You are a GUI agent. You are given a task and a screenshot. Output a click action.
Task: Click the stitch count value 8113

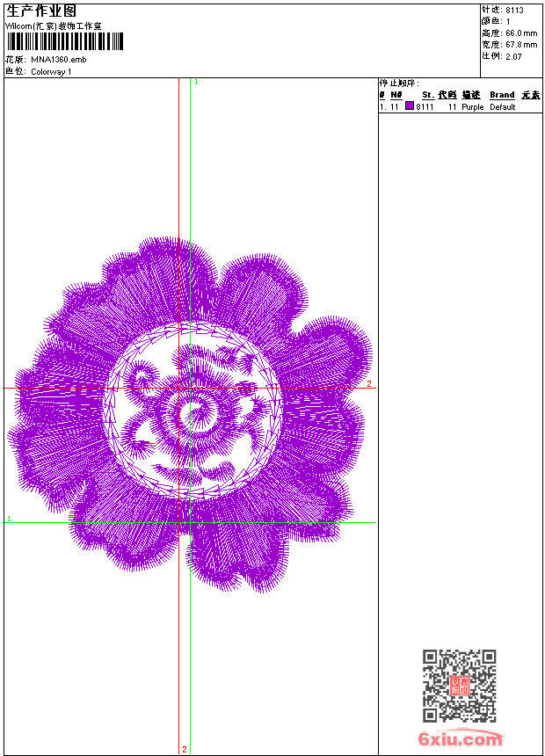pos(514,11)
